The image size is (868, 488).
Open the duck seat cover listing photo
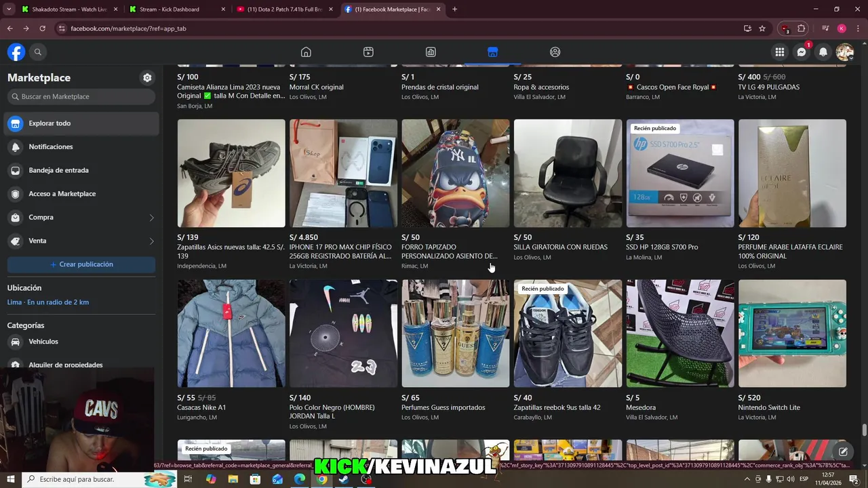click(x=456, y=174)
